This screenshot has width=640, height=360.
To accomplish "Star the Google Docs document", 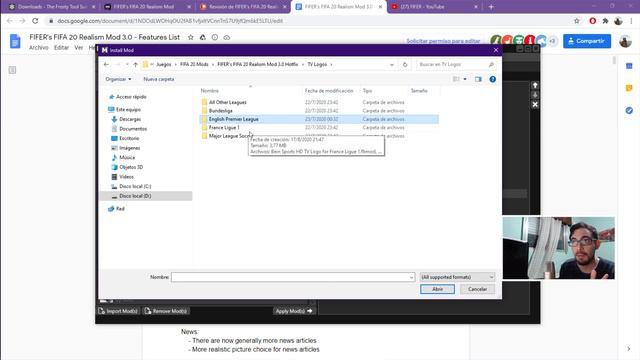I will [x=191, y=37].
